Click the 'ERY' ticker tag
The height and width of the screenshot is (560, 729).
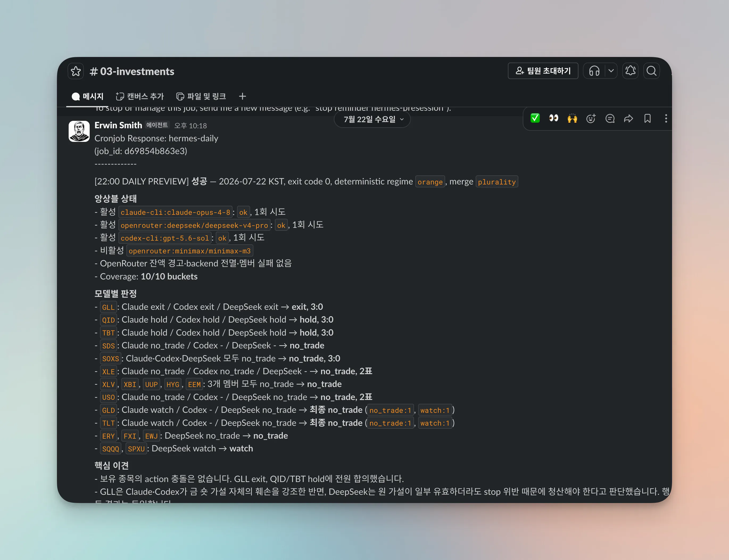[108, 436]
